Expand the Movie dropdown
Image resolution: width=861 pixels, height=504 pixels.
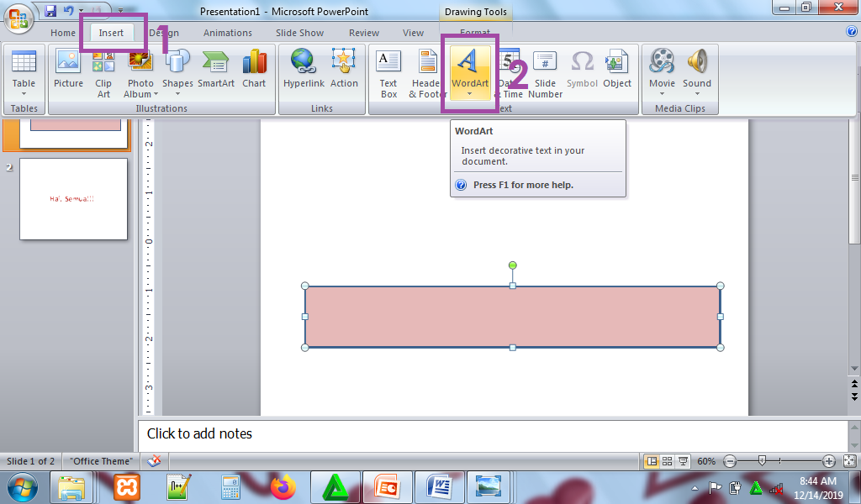coord(662,93)
